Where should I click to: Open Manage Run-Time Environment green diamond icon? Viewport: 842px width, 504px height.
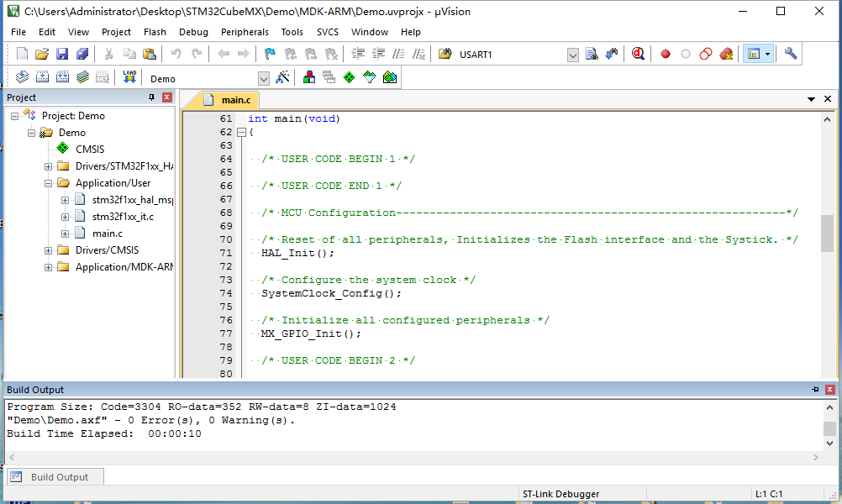point(349,77)
